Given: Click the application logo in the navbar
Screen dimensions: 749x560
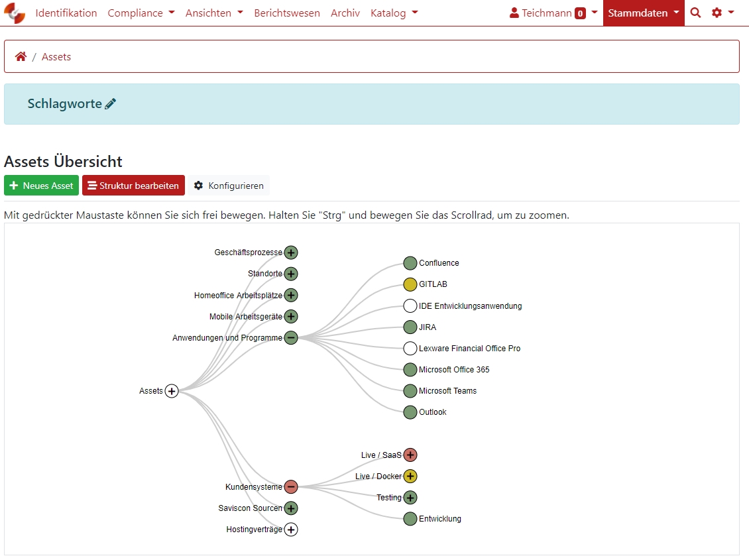Looking at the screenshot, I should (15, 13).
